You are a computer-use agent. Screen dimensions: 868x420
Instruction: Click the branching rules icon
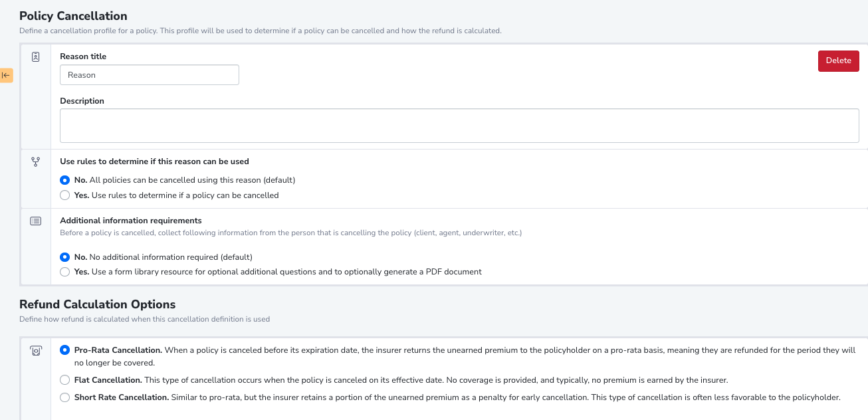(36, 161)
